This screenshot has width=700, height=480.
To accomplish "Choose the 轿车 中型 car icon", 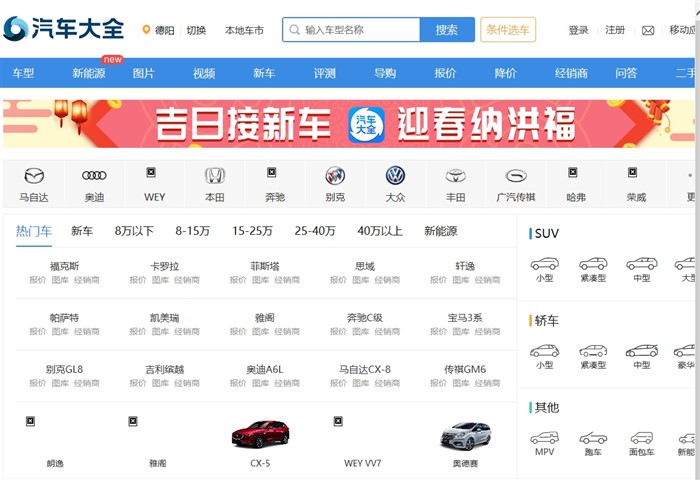I will (x=642, y=351).
